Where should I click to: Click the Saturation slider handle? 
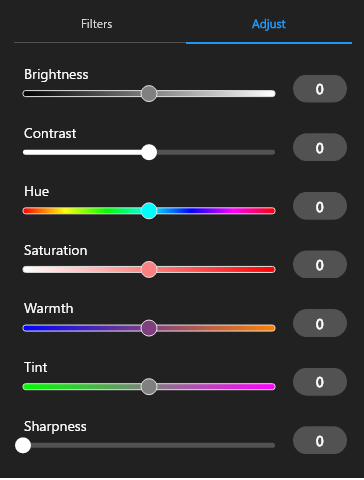coord(149,269)
